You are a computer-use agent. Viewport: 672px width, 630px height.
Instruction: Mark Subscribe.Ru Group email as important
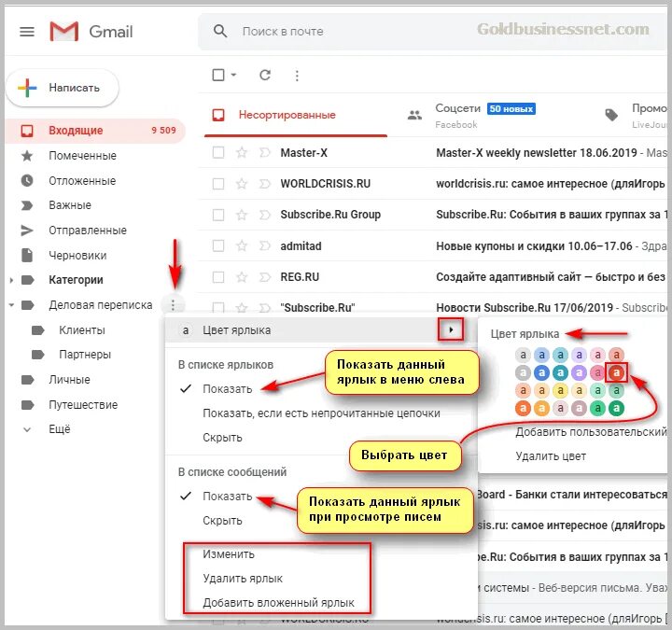point(265,215)
